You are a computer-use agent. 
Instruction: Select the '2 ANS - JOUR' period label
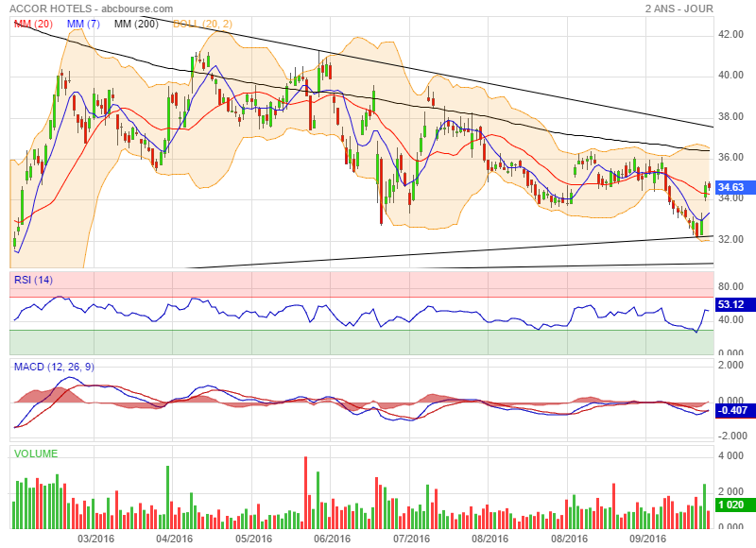[679, 9]
